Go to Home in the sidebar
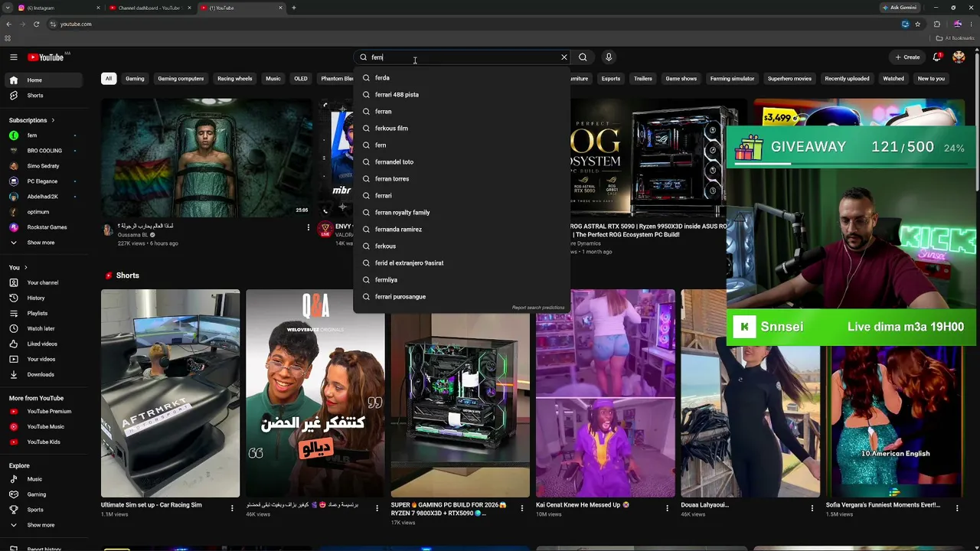 point(44,80)
